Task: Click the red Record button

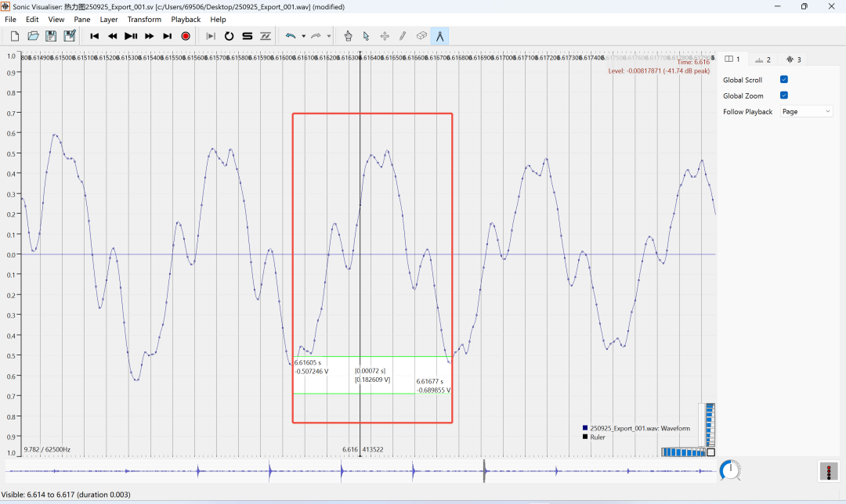Action: (186, 36)
